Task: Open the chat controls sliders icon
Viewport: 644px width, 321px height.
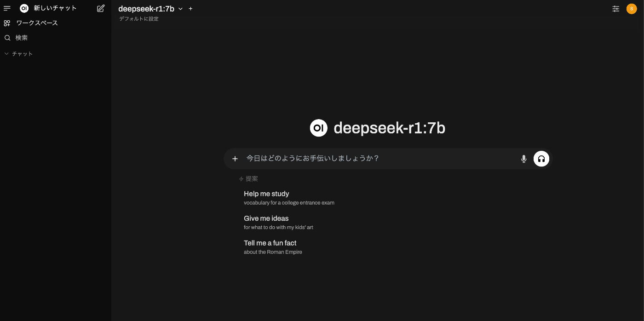Action: click(616, 9)
